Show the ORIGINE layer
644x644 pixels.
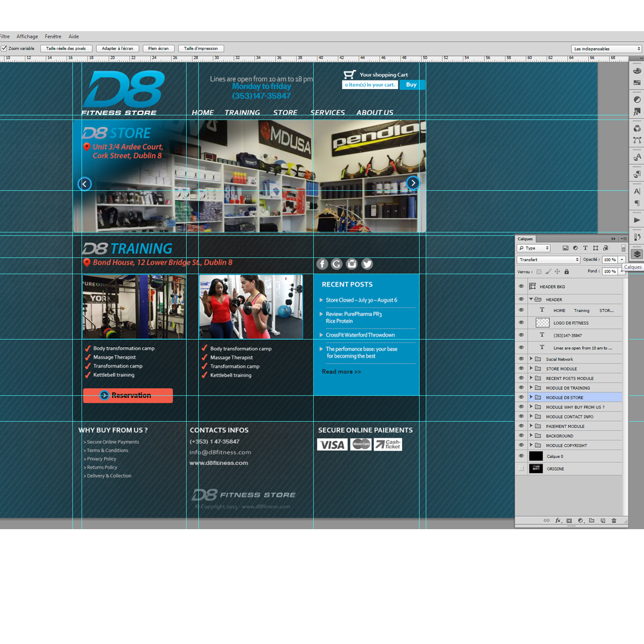521,469
